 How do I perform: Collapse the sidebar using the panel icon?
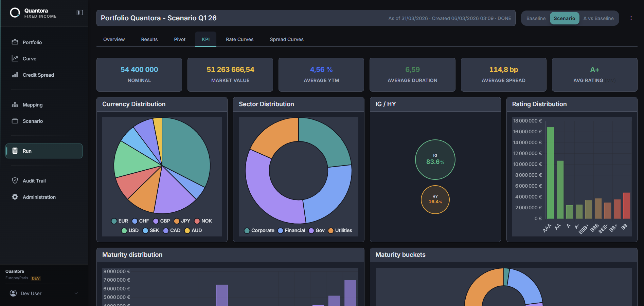[x=79, y=12]
